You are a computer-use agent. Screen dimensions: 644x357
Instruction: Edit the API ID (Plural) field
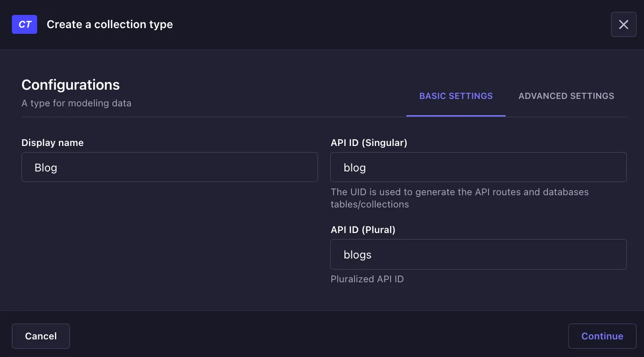tap(478, 254)
